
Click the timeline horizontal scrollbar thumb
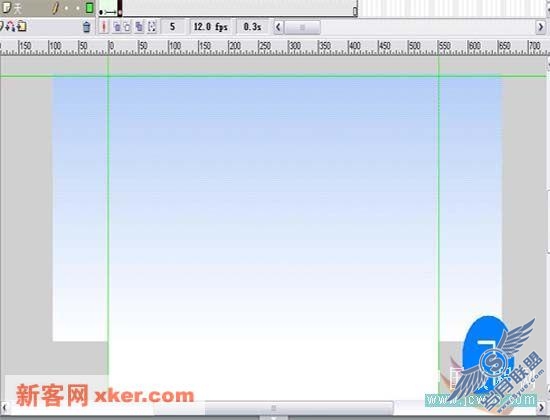tap(302, 27)
